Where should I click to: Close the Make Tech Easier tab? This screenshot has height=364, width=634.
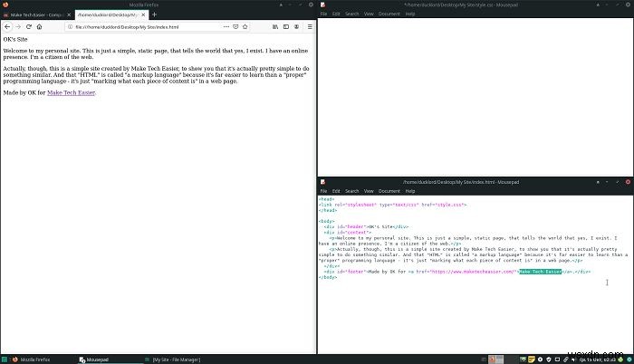[69, 15]
